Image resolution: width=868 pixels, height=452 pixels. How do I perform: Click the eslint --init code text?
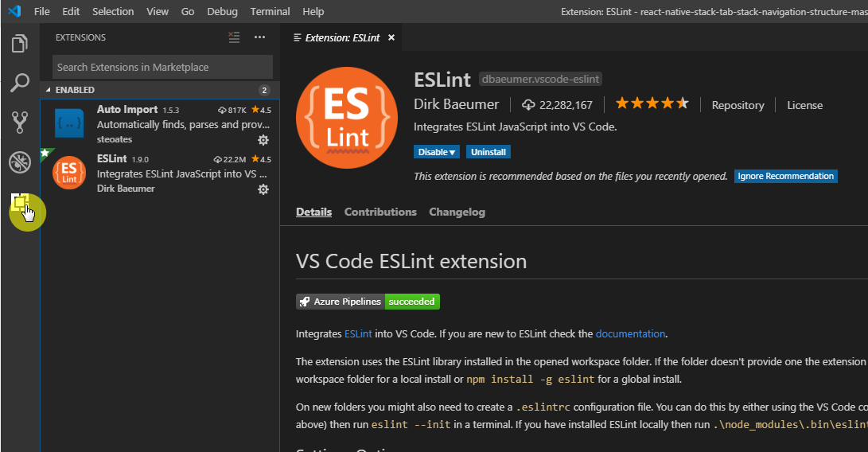(411, 425)
